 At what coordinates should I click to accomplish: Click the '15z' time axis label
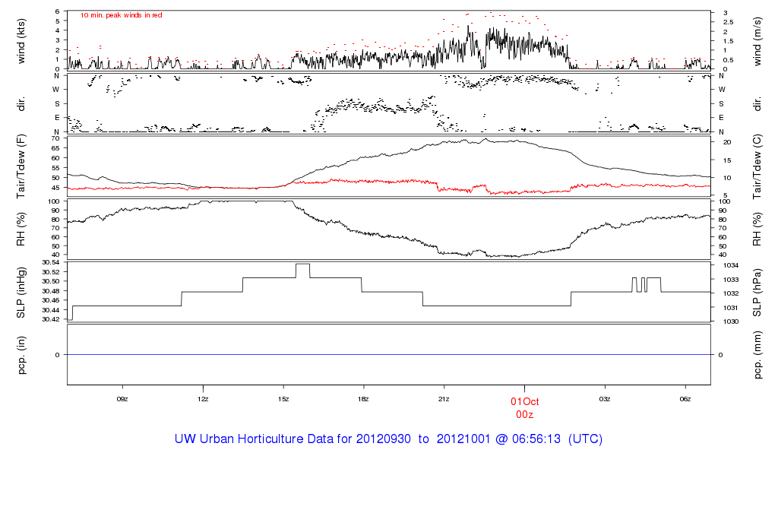pyautogui.click(x=283, y=399)
